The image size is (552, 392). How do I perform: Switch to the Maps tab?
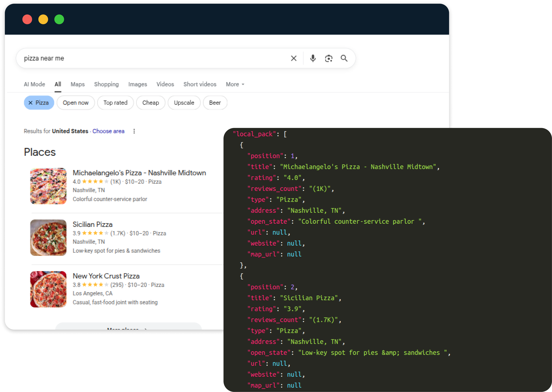77,84
